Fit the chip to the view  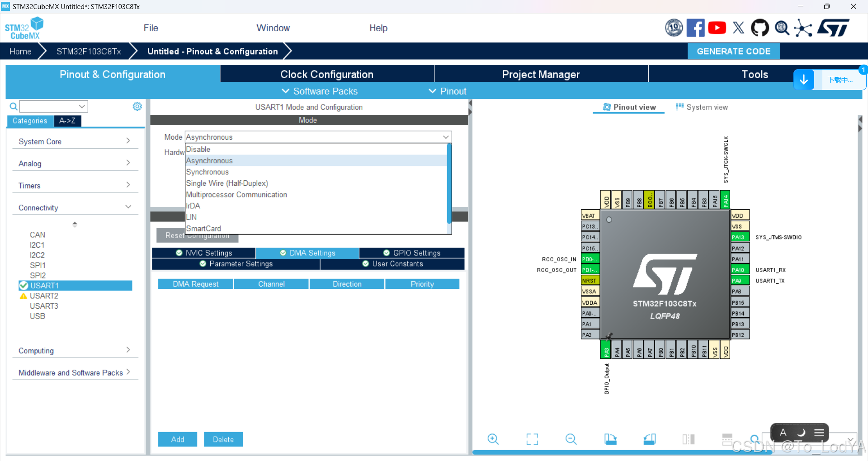pyautogui.click(x=532, y=439)
